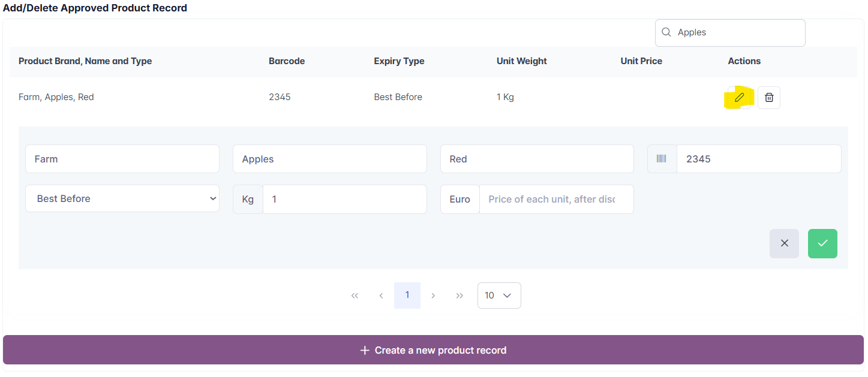868x377 pixels.
Task: Delete the Farm Apples record with trash icon
Action: click(x=768, y=97)
